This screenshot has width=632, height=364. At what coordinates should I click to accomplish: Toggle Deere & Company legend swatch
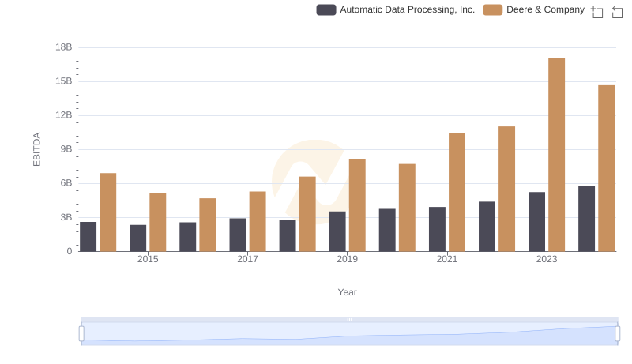click(x=492, y=9)
